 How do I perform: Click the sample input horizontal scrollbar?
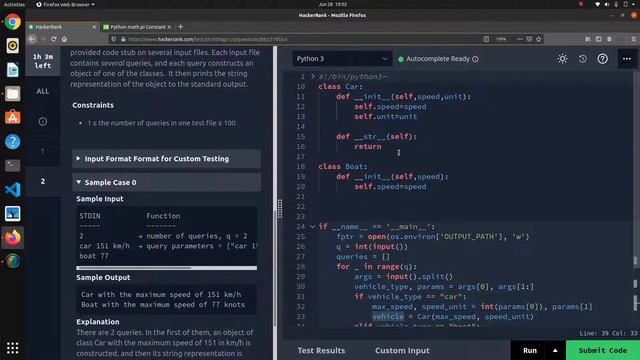133,268
